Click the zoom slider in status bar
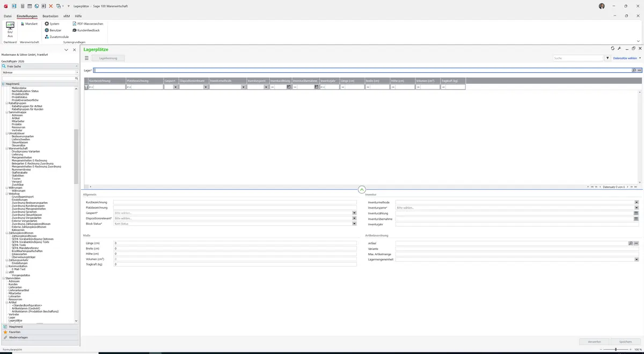This screenshot has height=354, width=644. (x=615, y=349)
